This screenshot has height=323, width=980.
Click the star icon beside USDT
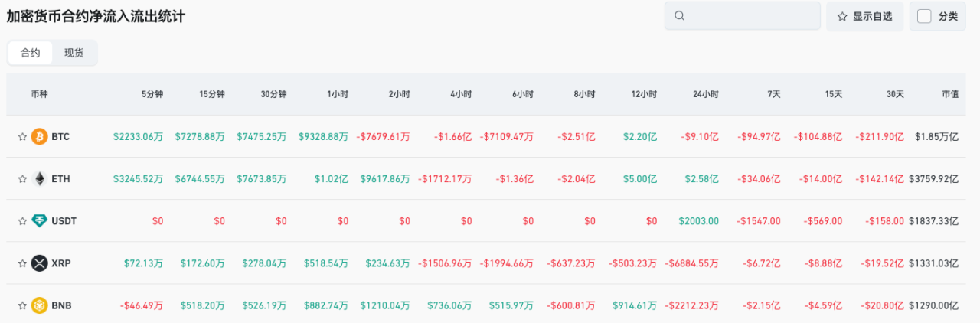pyautogui.click(x=22, y=221)
